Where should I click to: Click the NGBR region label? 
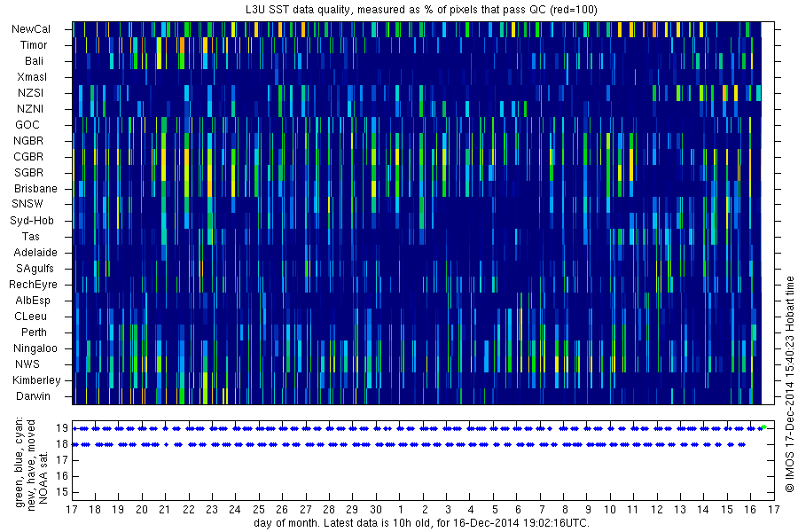click(28, 141)
